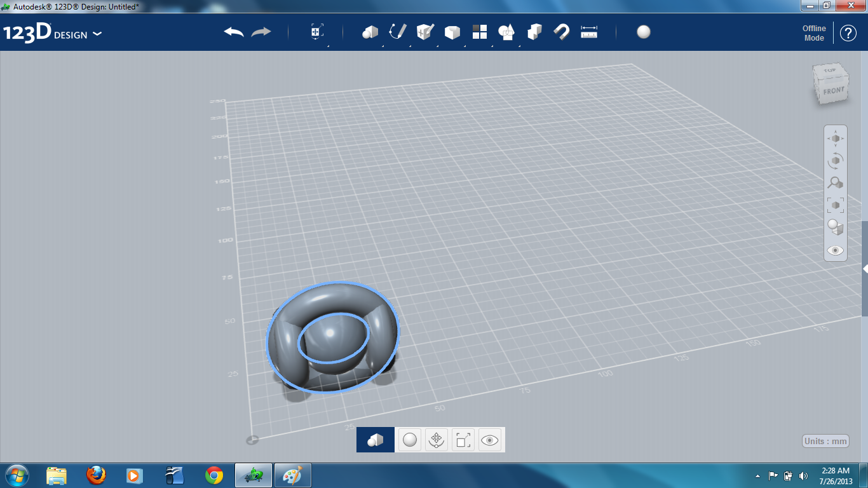Undo the last action

[x=234, y=32]
